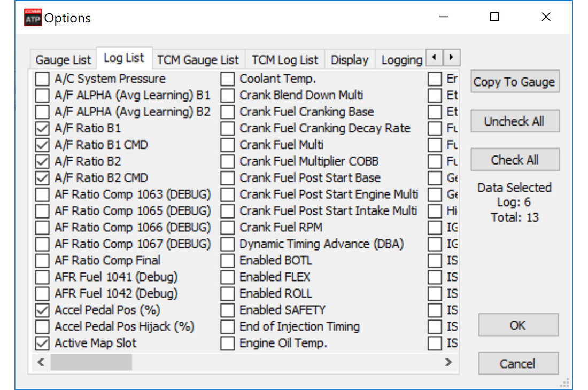The image size is (588, 390).
Task: Click Check All
Action: point(515,160)
